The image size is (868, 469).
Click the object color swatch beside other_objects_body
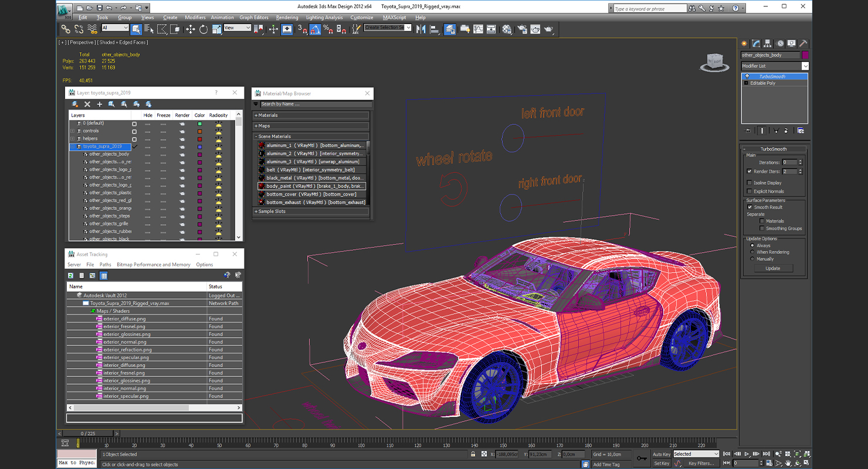805,55
